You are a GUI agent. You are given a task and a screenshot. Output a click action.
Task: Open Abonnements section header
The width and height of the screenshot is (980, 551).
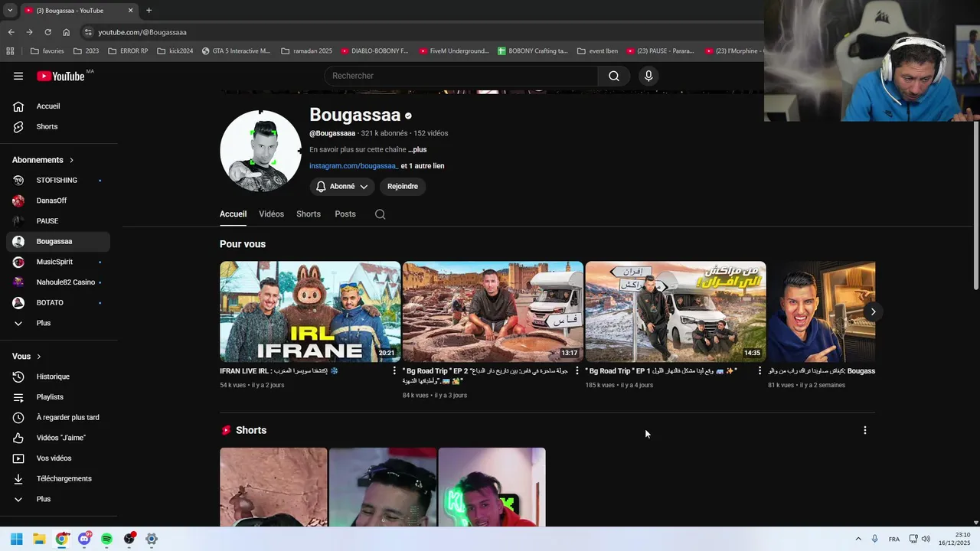click(x=43, y=160)
